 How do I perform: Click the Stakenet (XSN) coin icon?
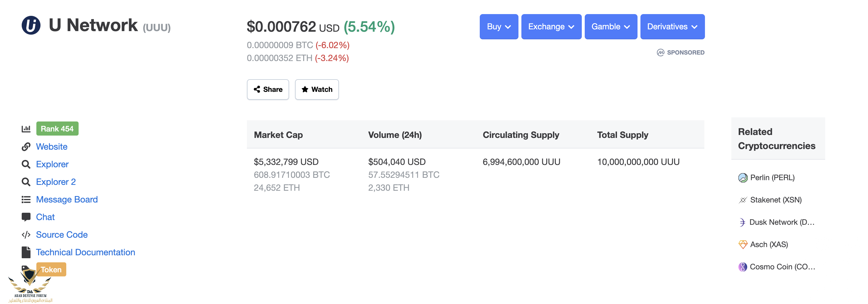tap(742, 200)
